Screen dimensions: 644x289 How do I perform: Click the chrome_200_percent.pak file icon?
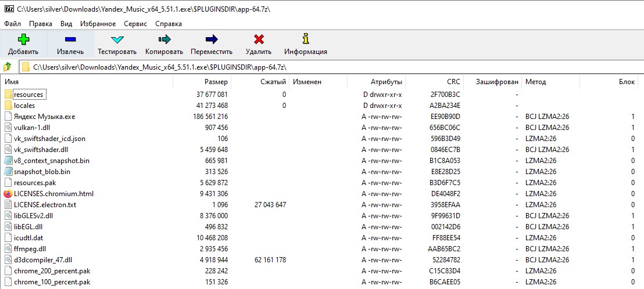[x=8, y=270]
